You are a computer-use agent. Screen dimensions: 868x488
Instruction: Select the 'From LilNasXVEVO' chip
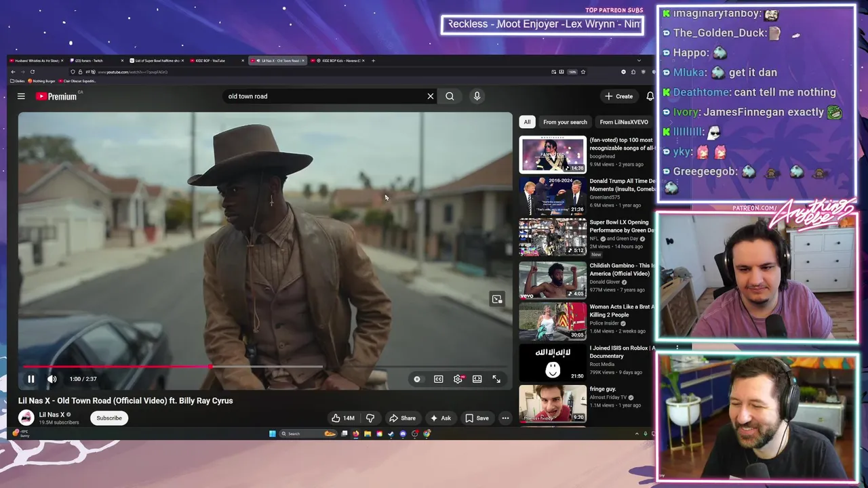[624, 122]
